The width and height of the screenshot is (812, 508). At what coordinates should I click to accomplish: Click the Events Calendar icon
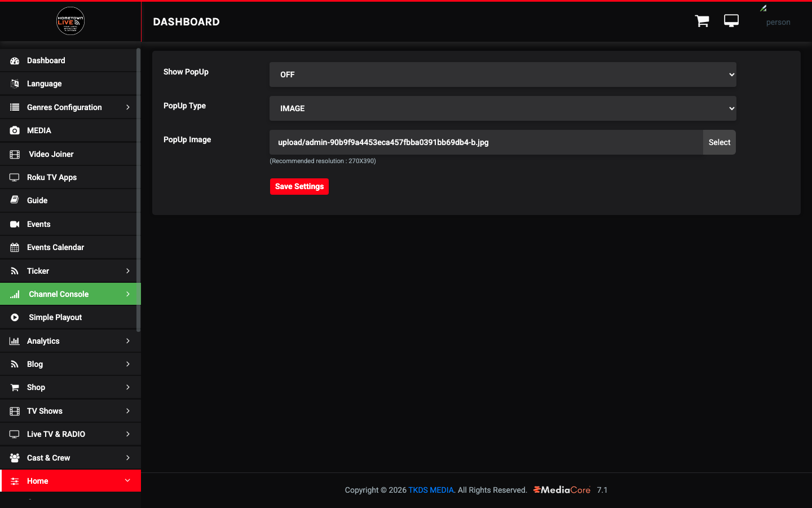(15, 247)
